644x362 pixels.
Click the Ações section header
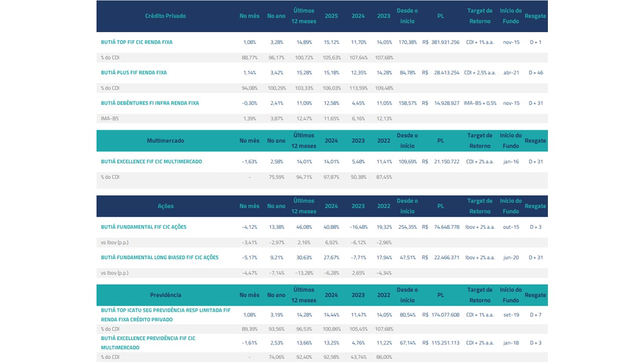click(x=165, y=206)
